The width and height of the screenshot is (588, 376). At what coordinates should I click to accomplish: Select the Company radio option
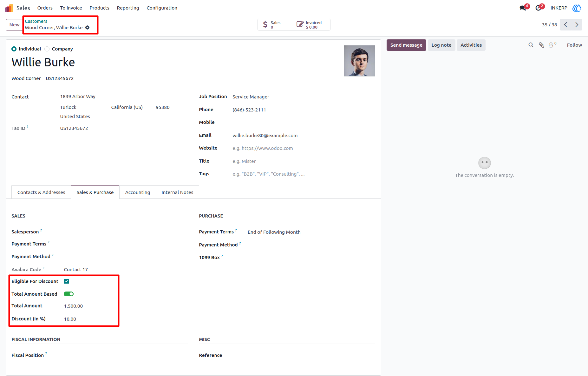point(47,49)
